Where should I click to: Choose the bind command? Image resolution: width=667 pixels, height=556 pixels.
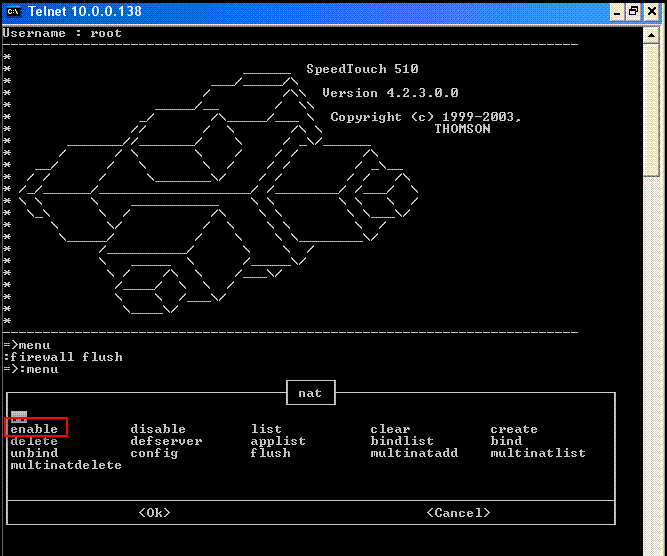[506, 441]
